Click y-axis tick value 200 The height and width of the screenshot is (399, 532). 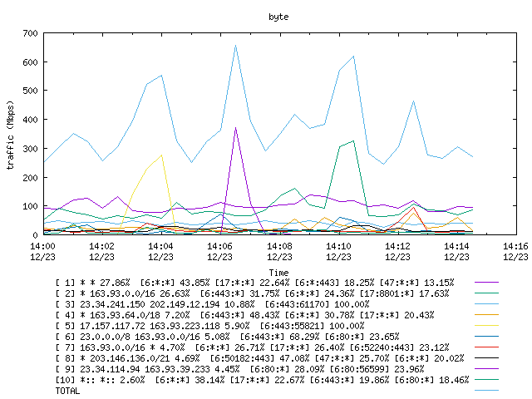coord(30,177)
